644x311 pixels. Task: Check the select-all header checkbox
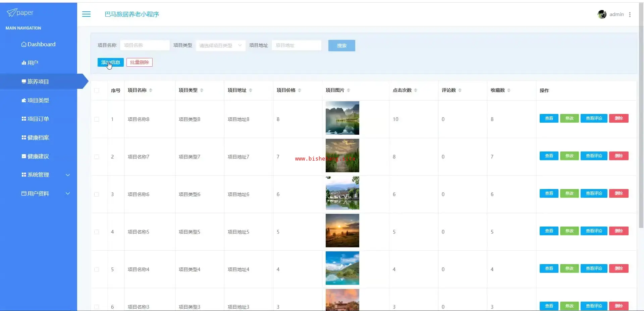pyautogui.click(x=97, y=90)
